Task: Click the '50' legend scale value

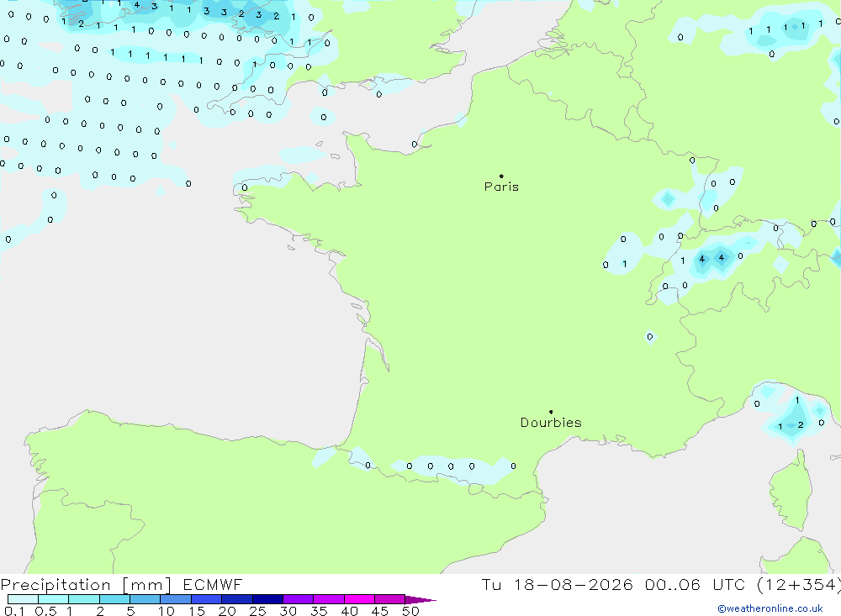Action: [410, 611]
